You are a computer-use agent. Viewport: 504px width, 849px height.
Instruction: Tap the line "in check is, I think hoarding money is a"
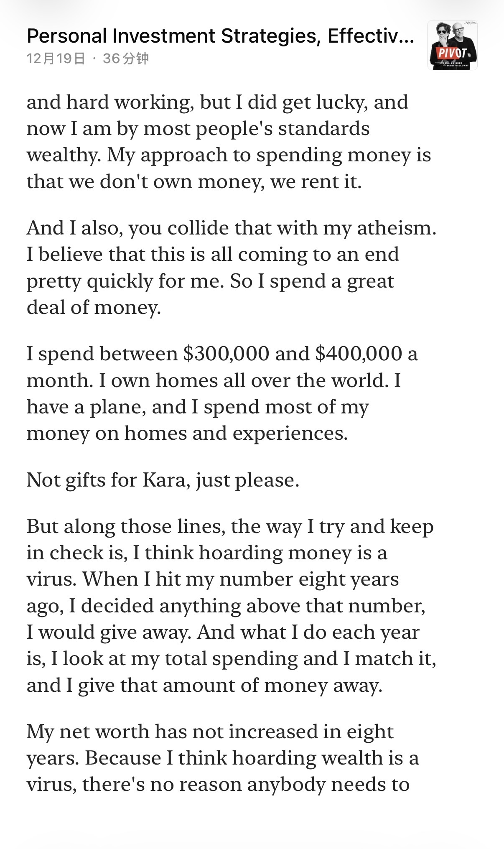pos(207,553)
